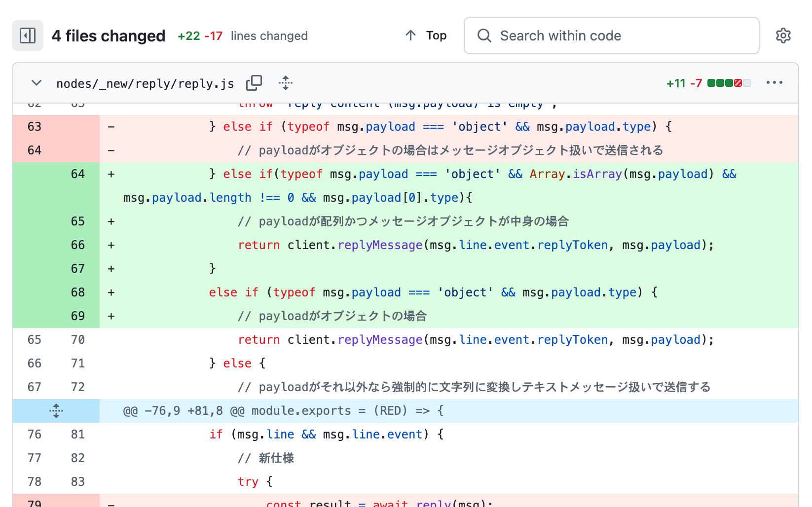Select new line number 81
The image size is (812, 507).
[x=78, y=435]
